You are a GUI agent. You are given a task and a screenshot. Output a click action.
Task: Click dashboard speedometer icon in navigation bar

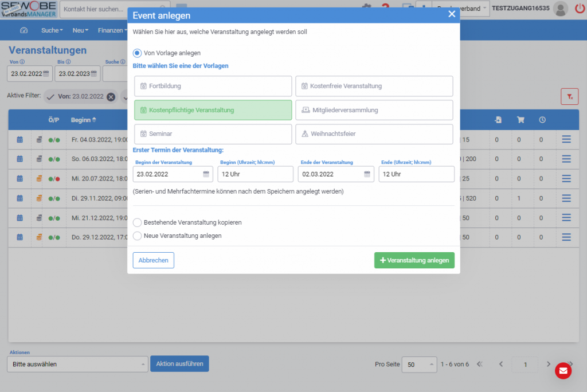click(x=24, y=30)
